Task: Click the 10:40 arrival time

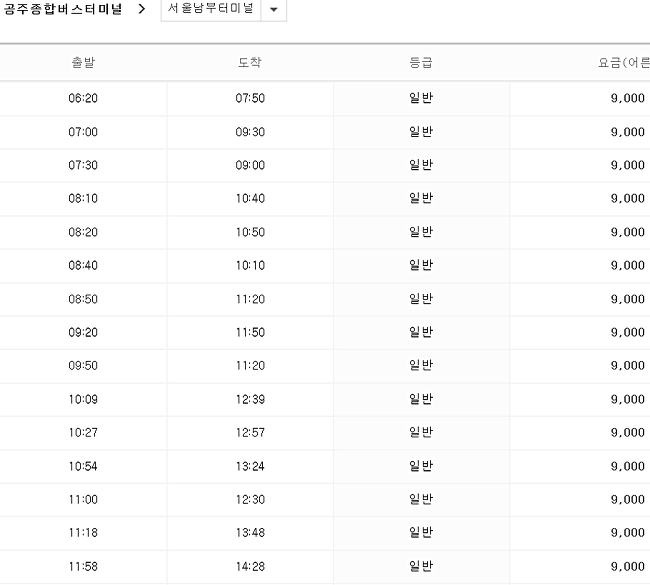Action: [x=250, y=198]
